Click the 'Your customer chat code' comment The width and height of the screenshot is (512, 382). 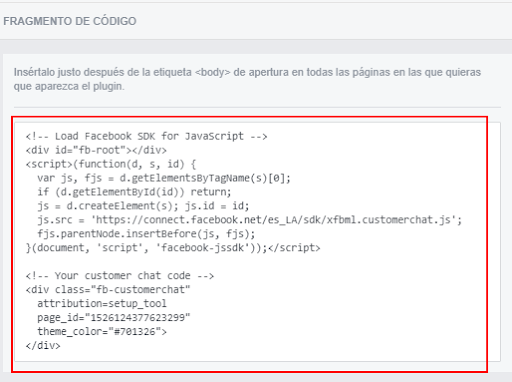[120, 276]
